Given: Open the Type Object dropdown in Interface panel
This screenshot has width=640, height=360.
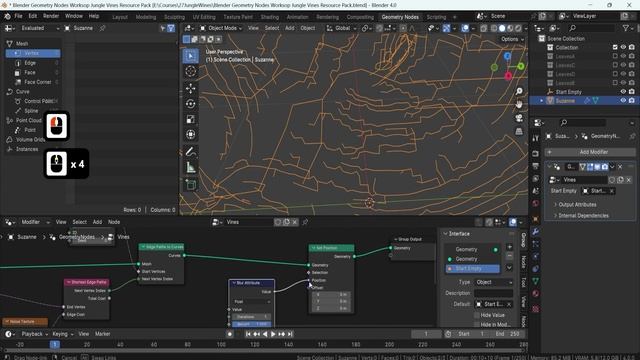Looking at the screenshot, I should pyautogui.click(x=493, y=282).
